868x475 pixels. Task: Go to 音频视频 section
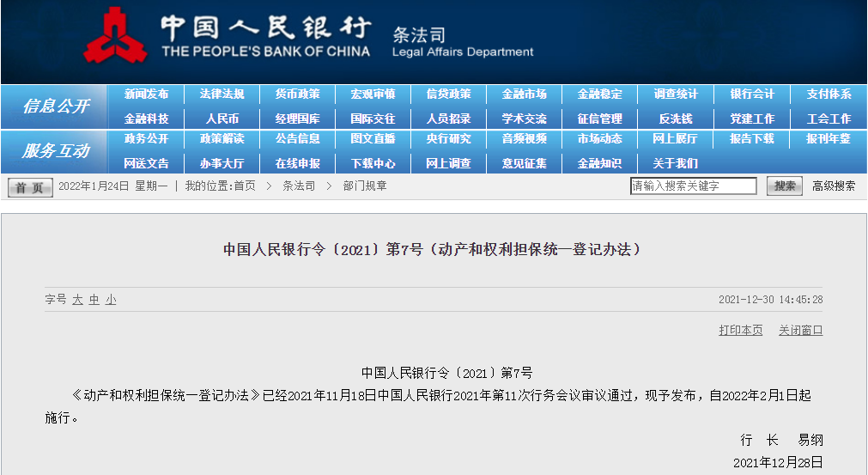coord(525,138)
